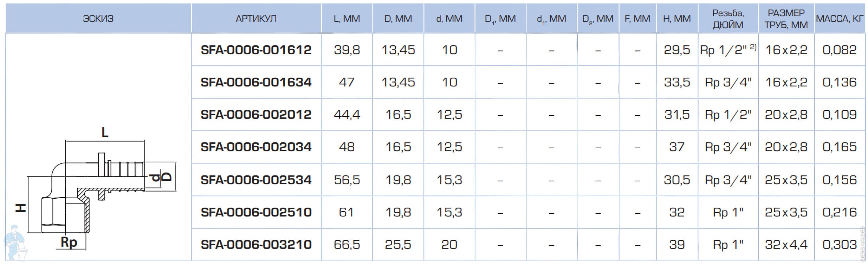Image resolution: width=868 pixels, height=265 pixels.
Task: Open article SFA-0006-003210
Action: [256, 245]
